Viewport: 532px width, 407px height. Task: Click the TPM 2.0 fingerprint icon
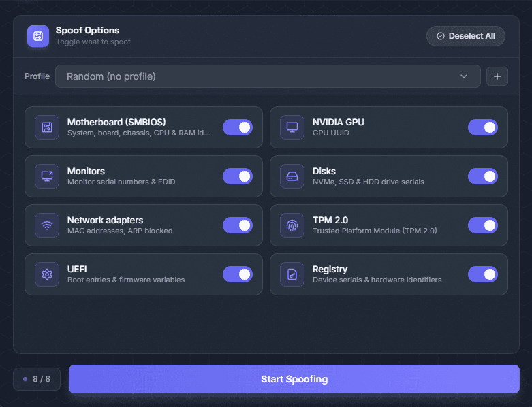click(x=292, y=225)
